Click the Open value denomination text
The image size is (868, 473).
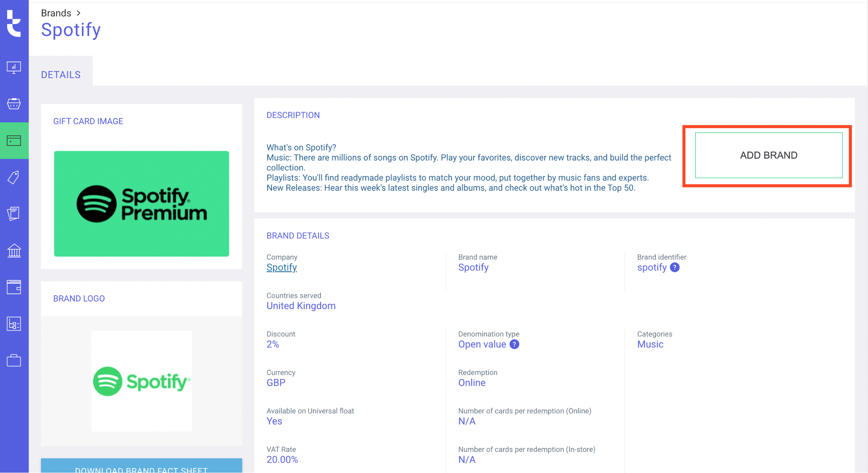click(482, 344)
